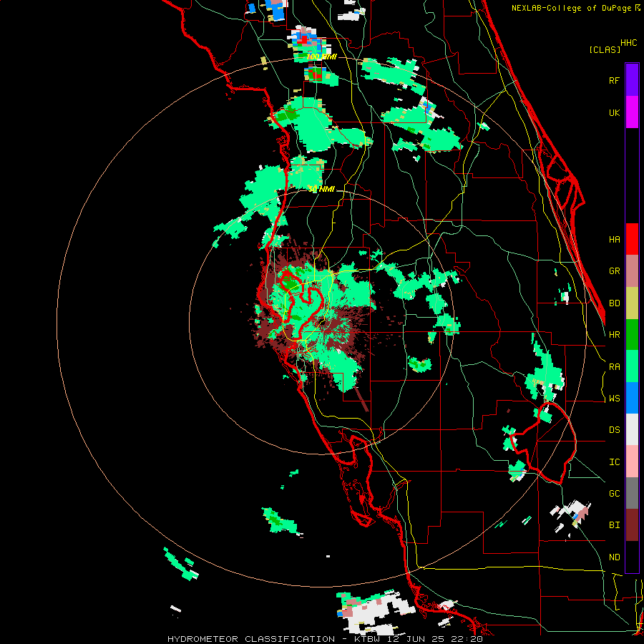Click the UK magenta legend swatch

tap(632, 112)
